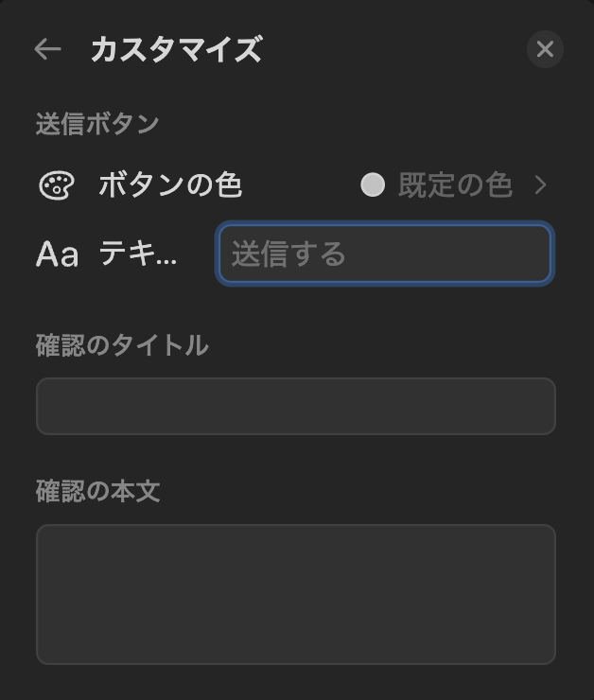Focus the 送信する text field
This screenshot has width=594, height=700.
384,254
